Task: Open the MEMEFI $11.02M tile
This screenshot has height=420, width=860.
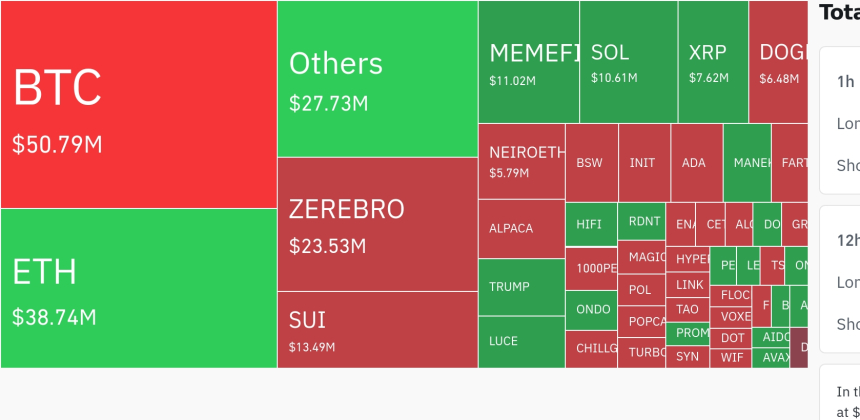Action: tap(528, 62)
